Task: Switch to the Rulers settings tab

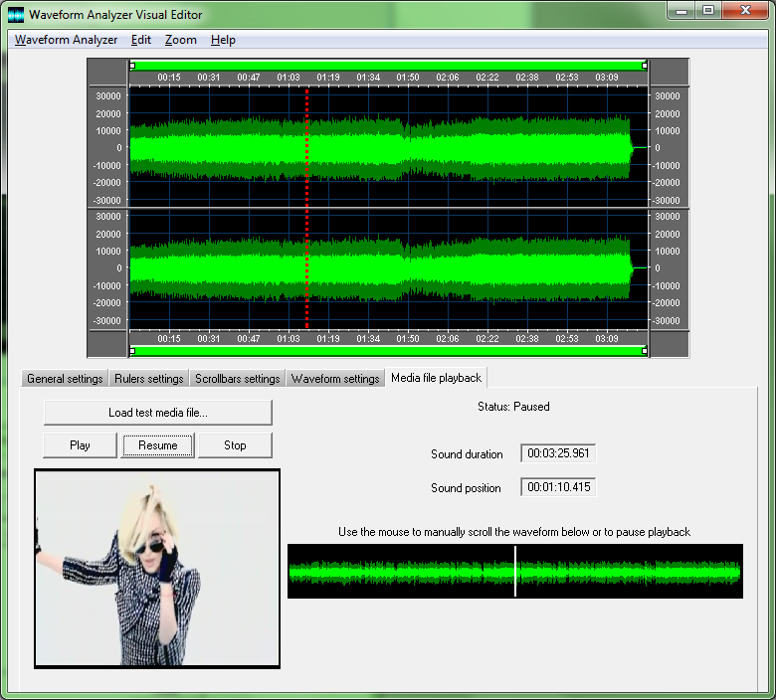Action: [149, 379]
